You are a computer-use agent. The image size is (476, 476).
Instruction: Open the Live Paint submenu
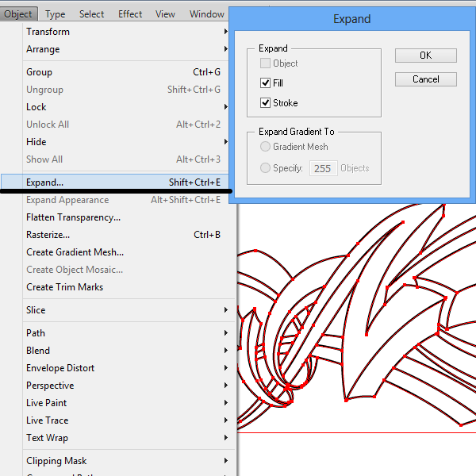click(47, 403)
